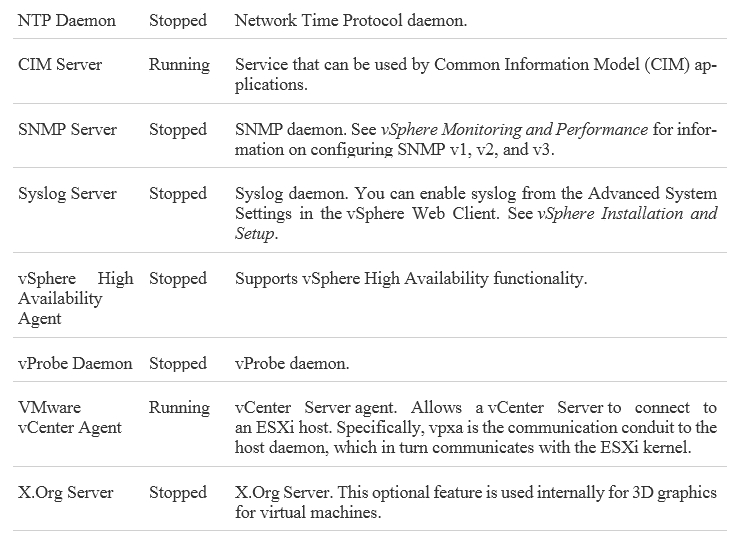
Task: Click the Running status of CIM Server
Action: (179, 65)
